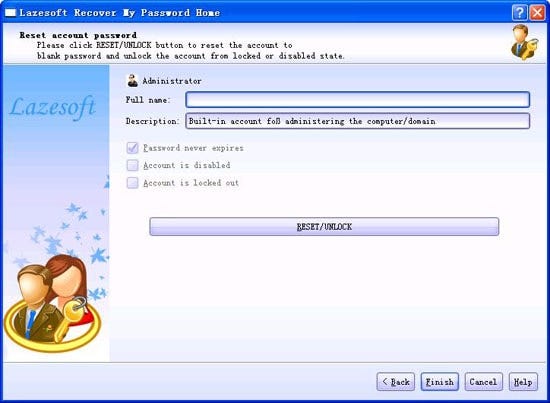This screenshot has height=403, width=550.
Task: Click the title bar question mark help icon
Action: pos(519,13)
